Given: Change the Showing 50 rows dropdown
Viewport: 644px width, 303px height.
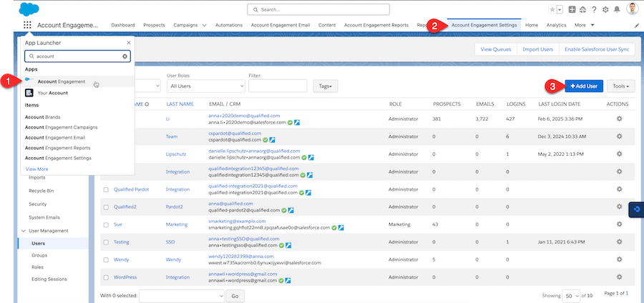Looking at the screenshot, I should coord(571,296).
